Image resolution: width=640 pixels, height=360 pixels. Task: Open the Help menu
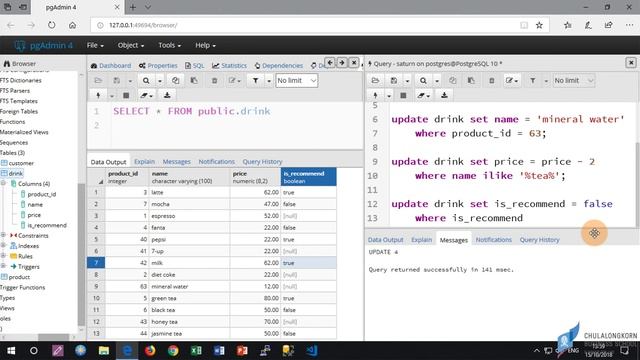(x=205, y=45)
